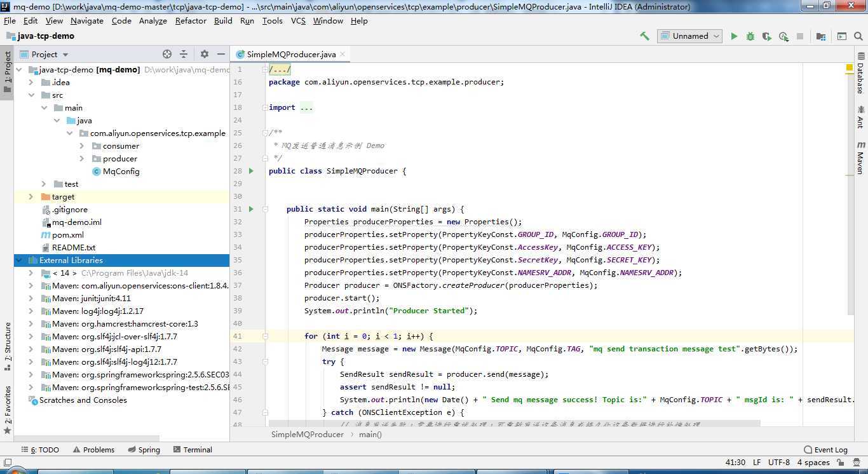Click LF line separator in status bar
868x474 pixels.
coord(757,463)
